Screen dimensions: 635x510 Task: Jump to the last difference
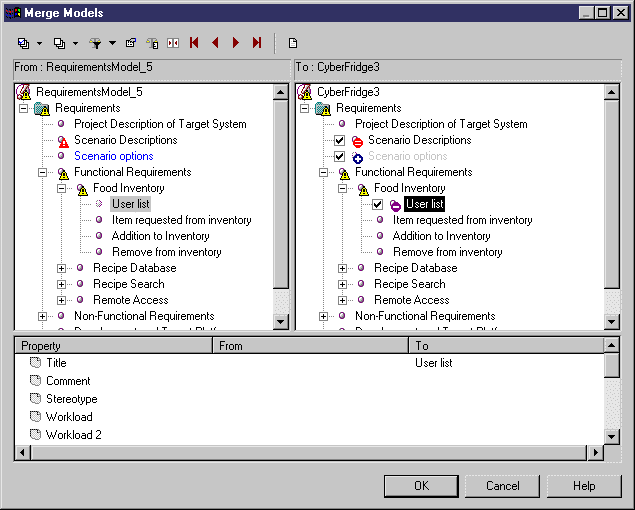(257, 43)
